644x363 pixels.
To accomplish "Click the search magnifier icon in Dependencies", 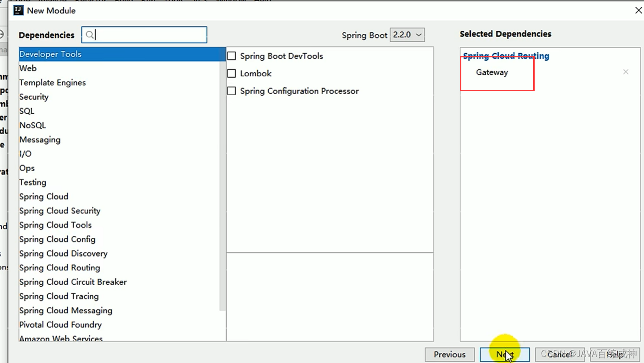I will pos(90,34).
